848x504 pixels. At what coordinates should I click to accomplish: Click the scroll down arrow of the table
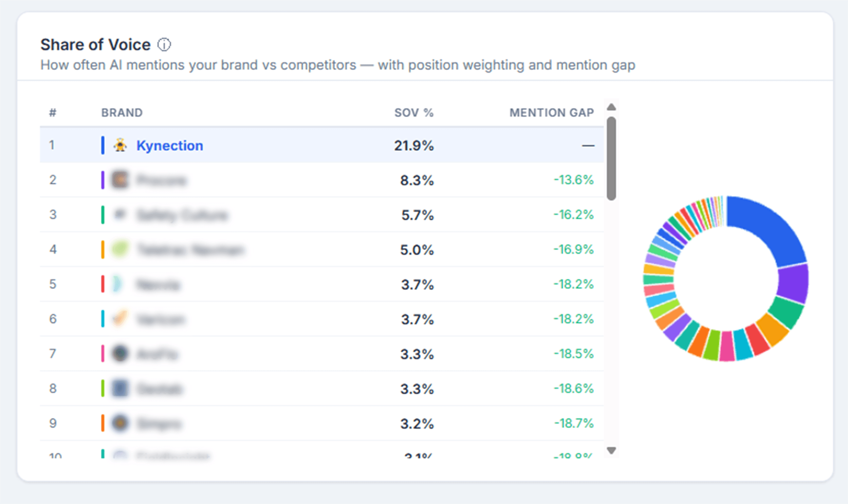(611, 451)
